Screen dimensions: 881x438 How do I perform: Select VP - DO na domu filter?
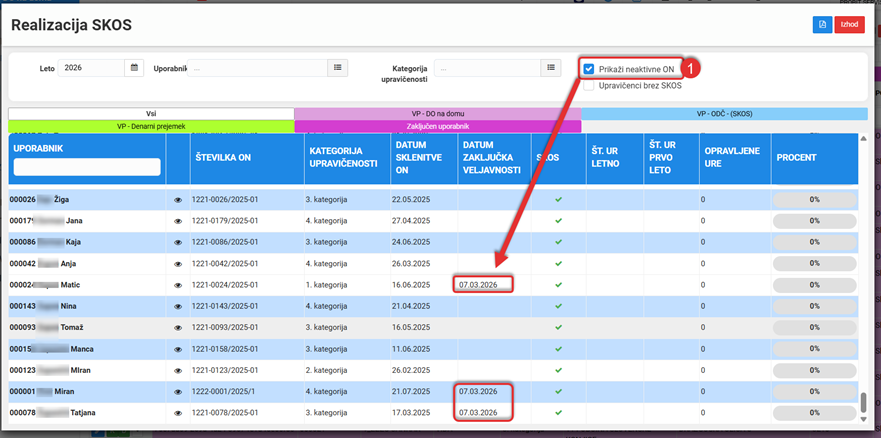tap(438, 113)
